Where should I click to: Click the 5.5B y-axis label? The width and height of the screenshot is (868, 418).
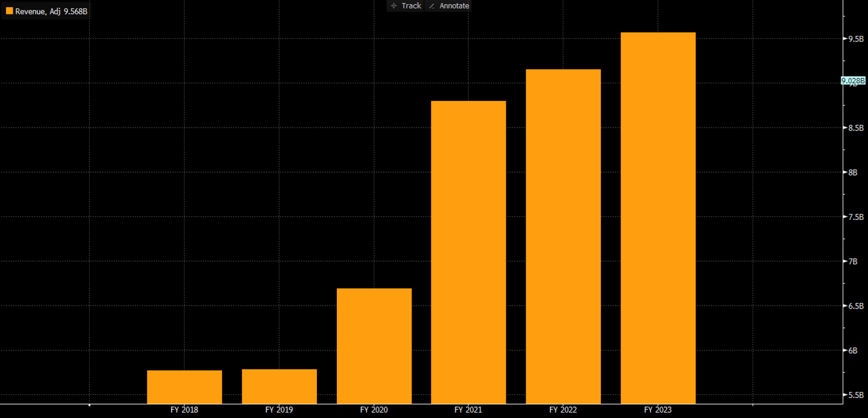[856, 396]
